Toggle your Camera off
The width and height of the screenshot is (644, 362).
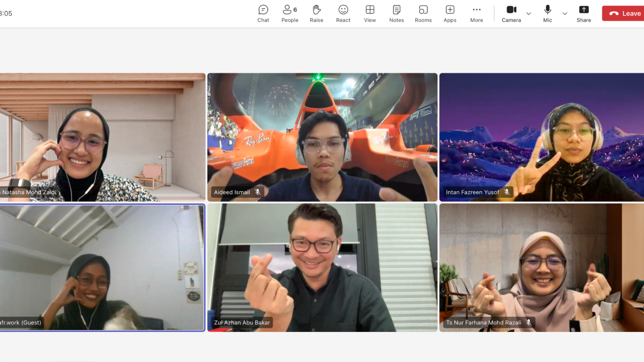click(511, 13)
